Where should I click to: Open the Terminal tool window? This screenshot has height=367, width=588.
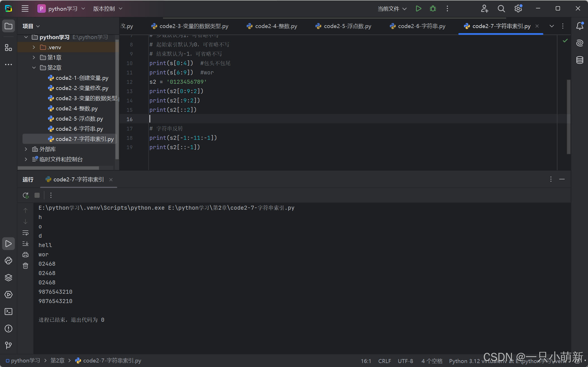tap(8, 312)
